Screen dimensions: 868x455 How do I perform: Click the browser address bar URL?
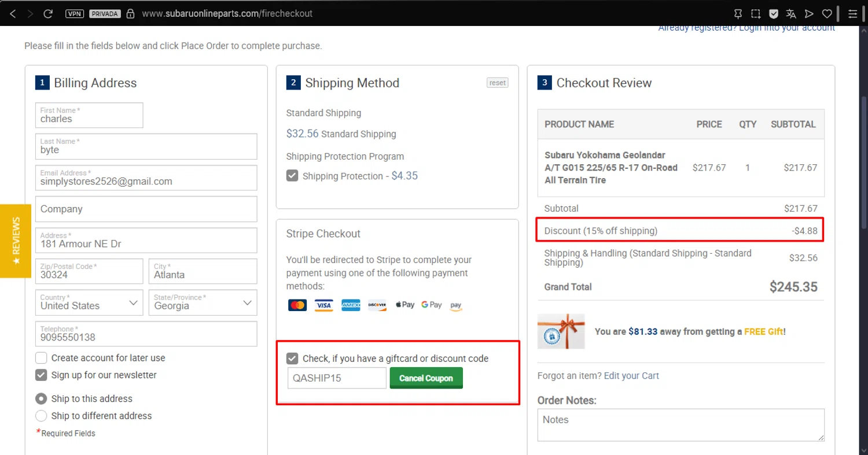click(x=227, y=13)
